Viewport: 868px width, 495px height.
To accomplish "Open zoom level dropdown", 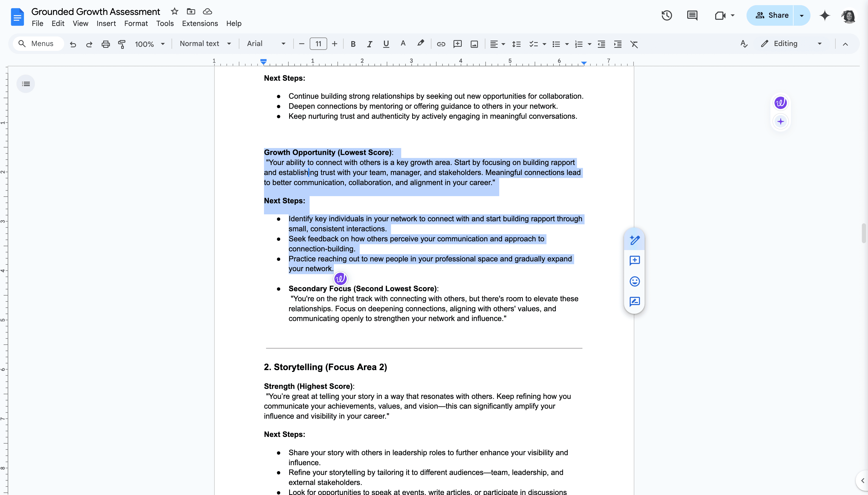I will 149,44.
